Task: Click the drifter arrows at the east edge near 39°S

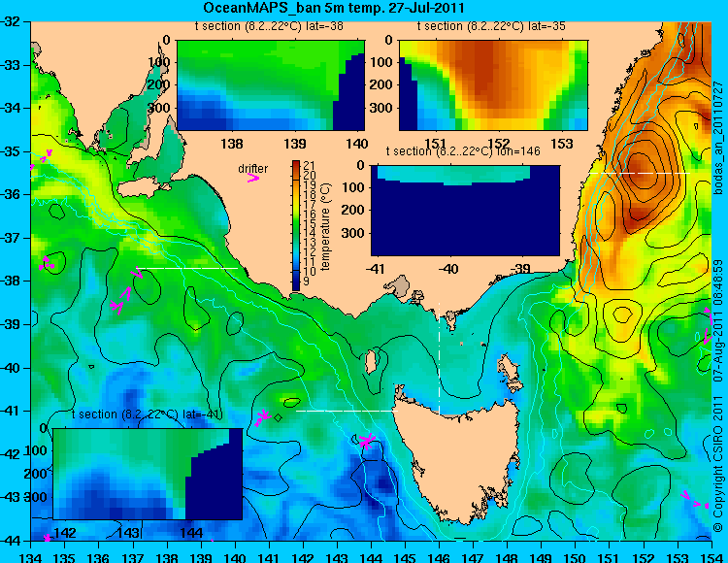Action: (708, 325)
